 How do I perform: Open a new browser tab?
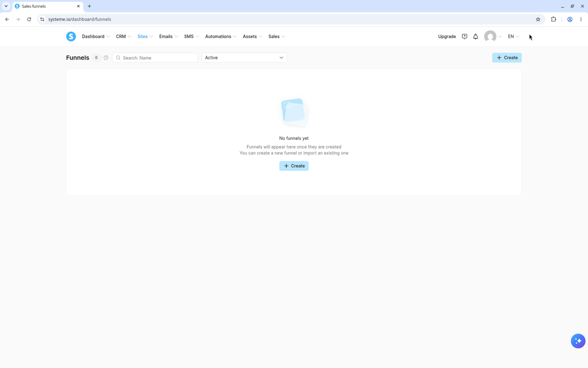click(x=90, y=6)
